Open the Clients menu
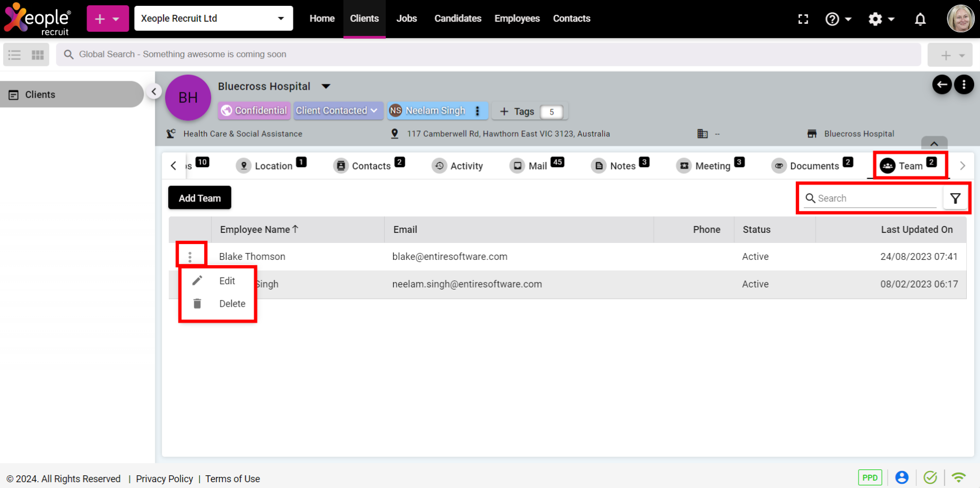 point(365,19)
